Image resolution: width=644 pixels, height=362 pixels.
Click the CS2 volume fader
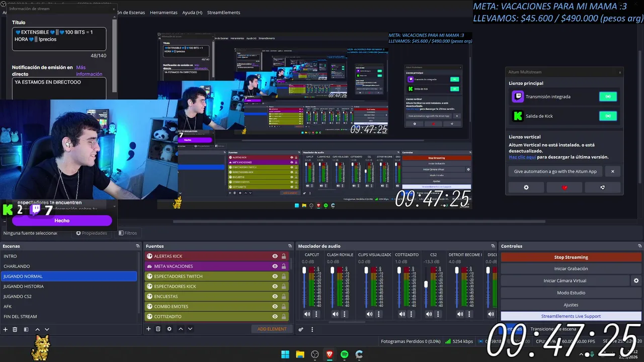[x=426, y=284]
